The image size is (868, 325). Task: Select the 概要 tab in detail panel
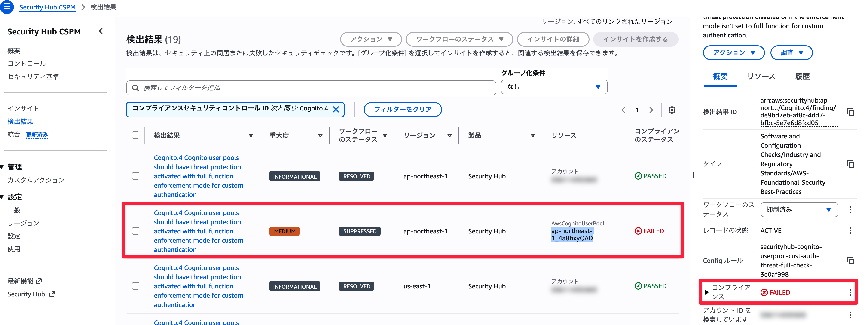click(720, 77)
